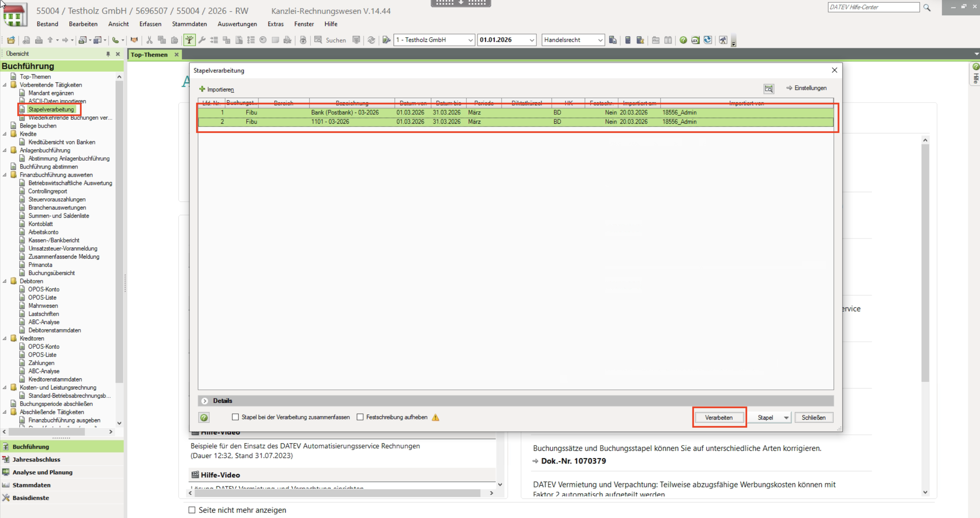Click the print preview toolbar icon
This screenshot has width=980, height=518.
click(x=26, y=40)
